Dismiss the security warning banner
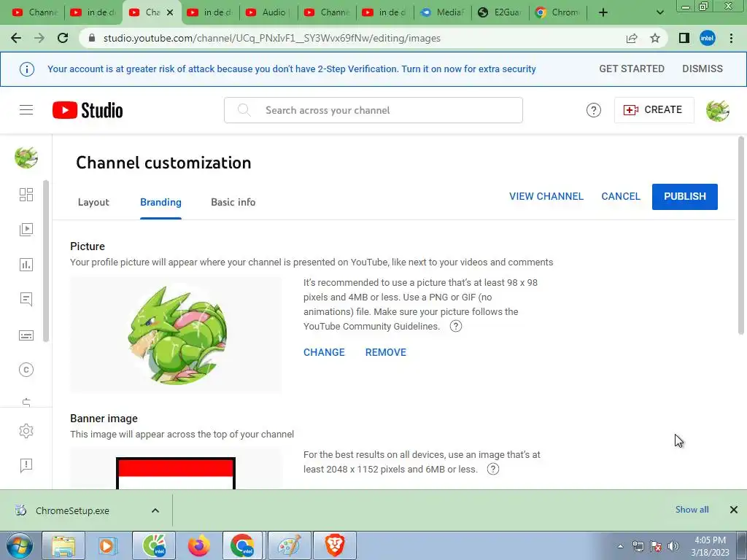This screenshot has height=560, width=747. (703, 69)
